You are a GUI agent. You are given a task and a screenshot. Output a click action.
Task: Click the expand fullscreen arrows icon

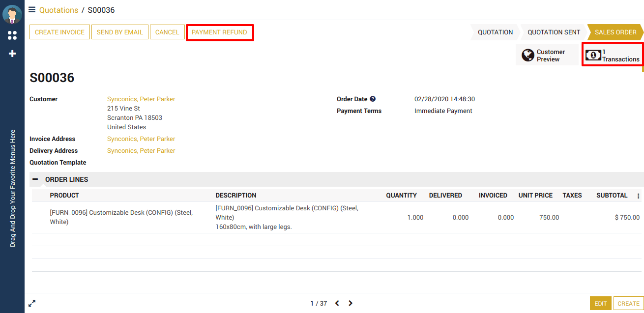coord(32,304)
